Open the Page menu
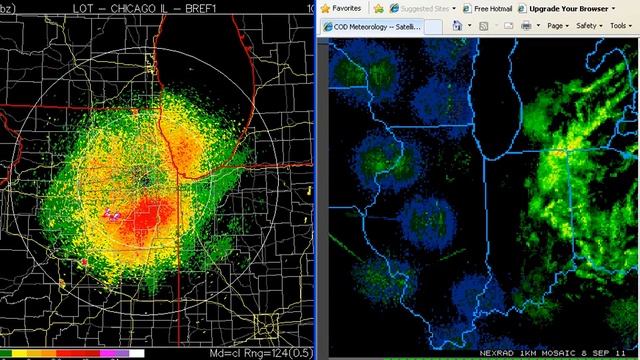 click(558, 26)
